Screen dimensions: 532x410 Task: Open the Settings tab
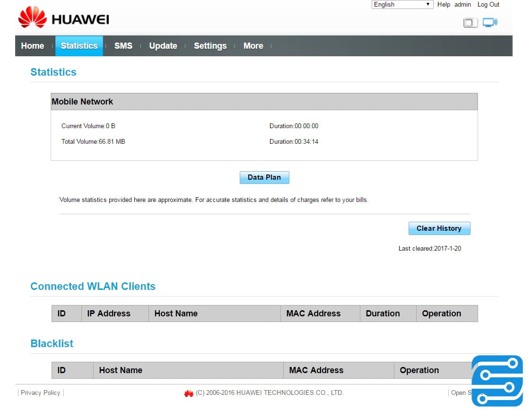coord(210,46)
